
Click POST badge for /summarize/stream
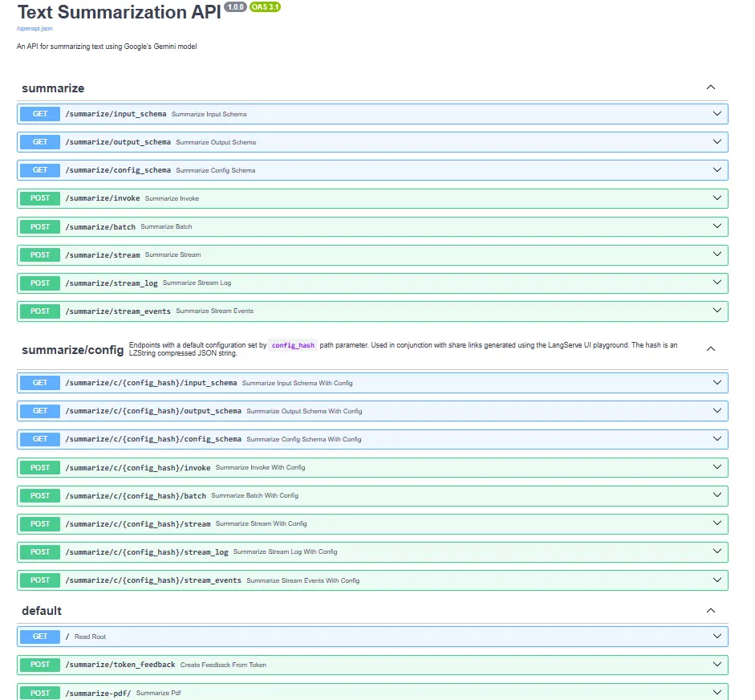40,254
